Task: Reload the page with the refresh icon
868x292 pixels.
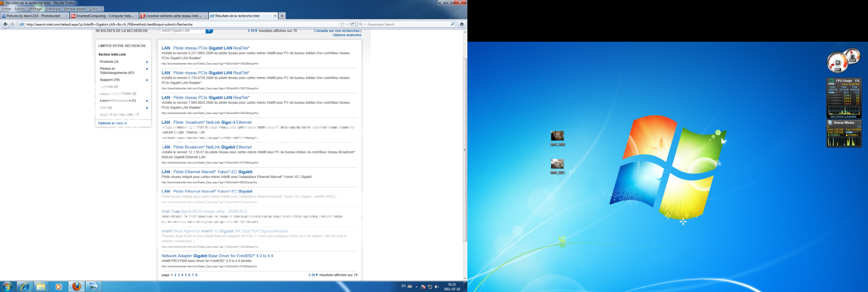Action: [352, 24]
